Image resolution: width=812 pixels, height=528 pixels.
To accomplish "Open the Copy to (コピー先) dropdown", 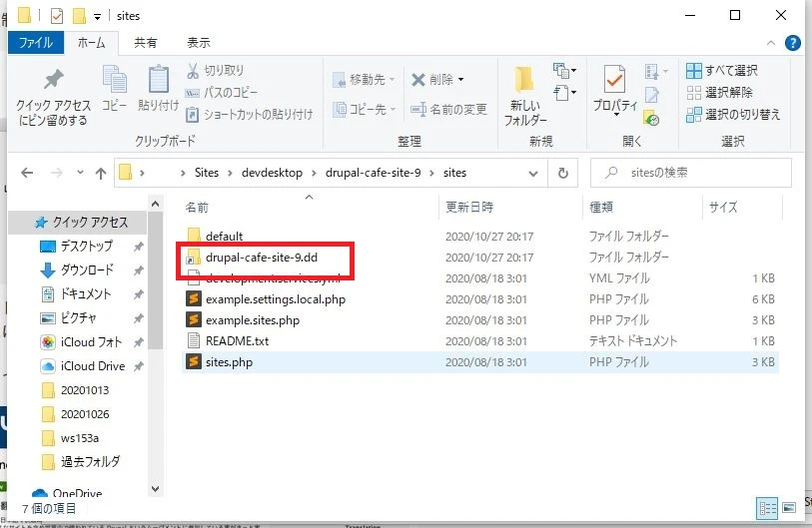I will (x=365, y=109).
